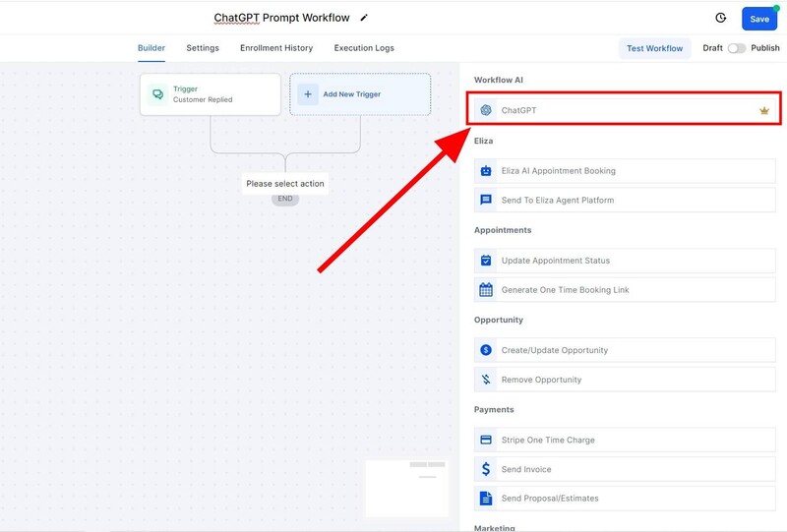Screen dimensions: 787x532
Task: Click the ChatGPT logo icon
Action: [x=486, y=110]
